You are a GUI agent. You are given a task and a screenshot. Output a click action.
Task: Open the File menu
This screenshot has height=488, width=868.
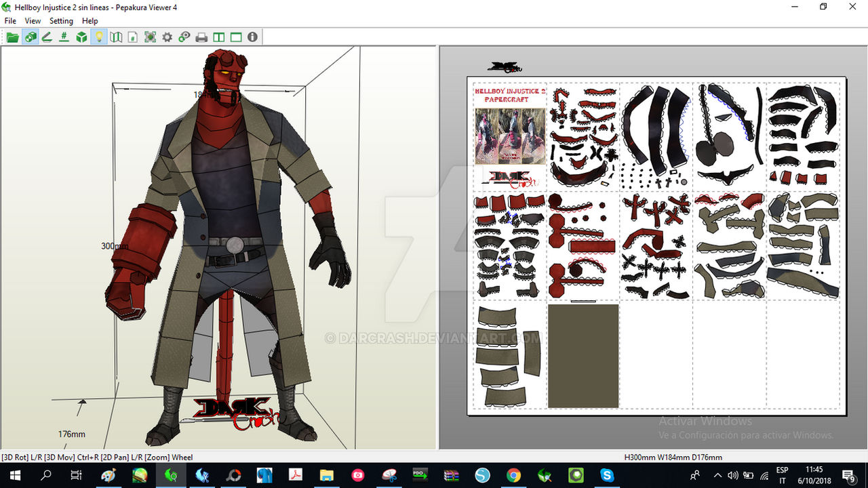tap(10, 21)
